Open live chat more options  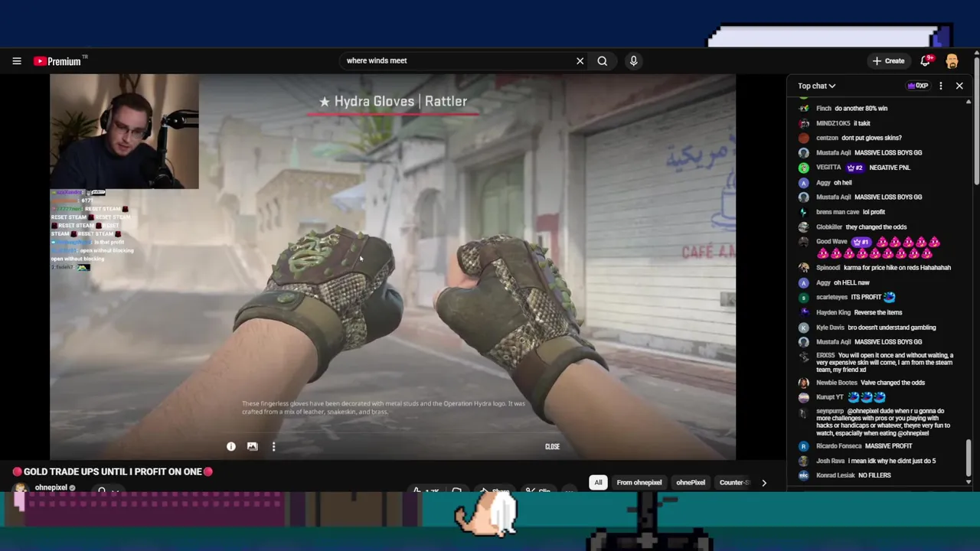pyautogui.click(x=940, y=86)
